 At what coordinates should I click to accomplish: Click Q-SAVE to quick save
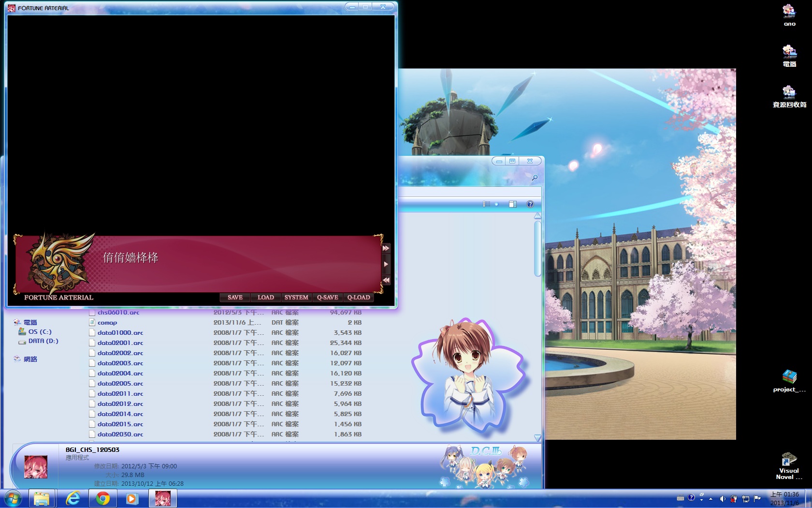click(327, 298)
